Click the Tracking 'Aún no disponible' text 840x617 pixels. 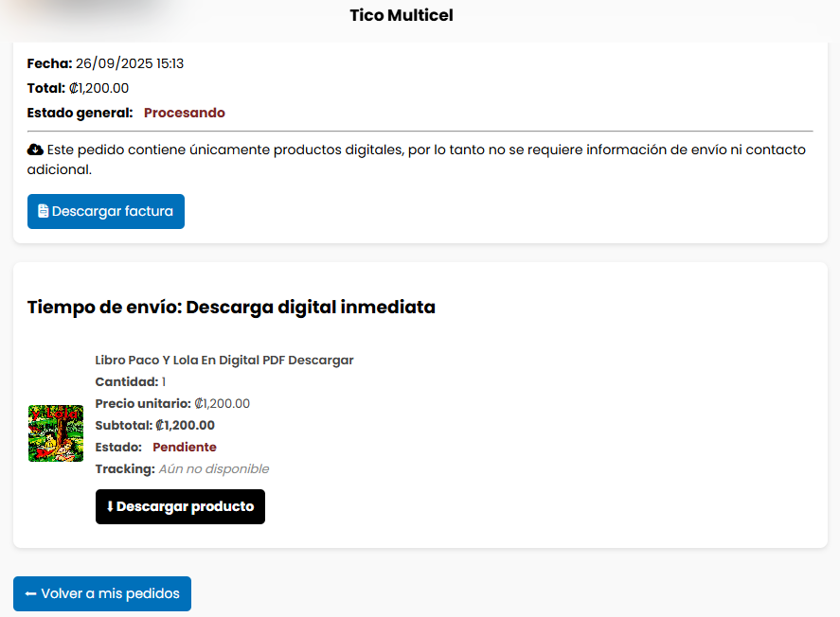pos(213,468)
